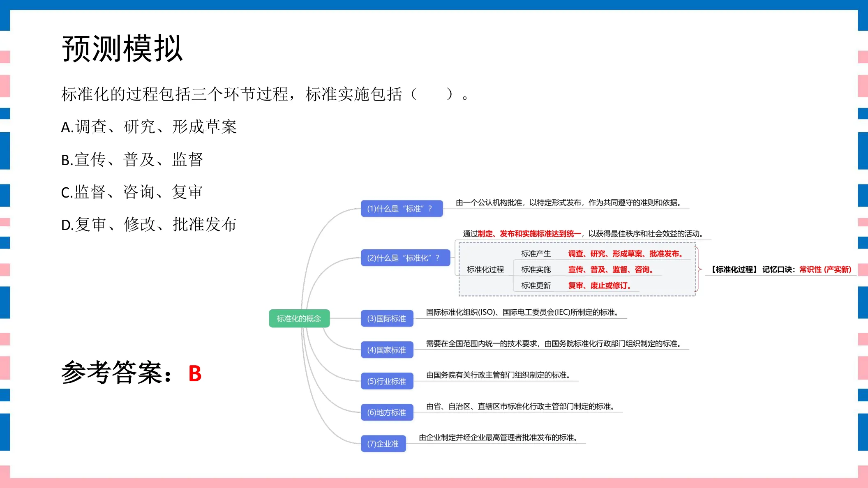Select the (6)地方标准 node
The image size is (868, 488).
[387, 412]
